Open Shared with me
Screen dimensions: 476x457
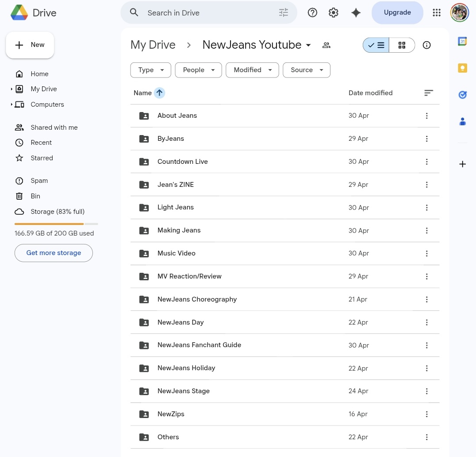(54, 128)
